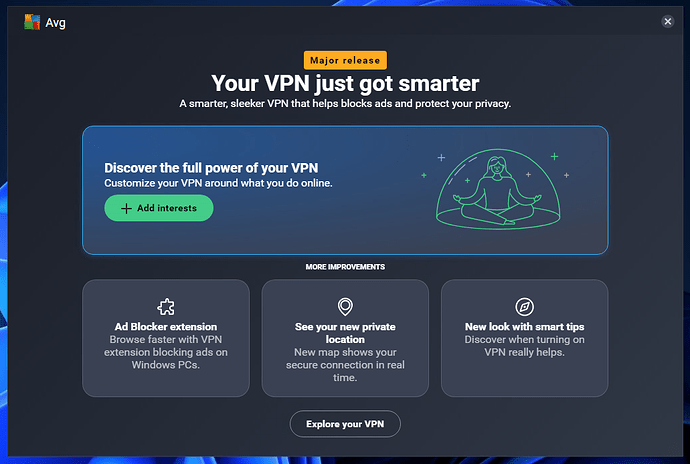Select the See your new private location card
The image size is (690, 464).
click(345, 338)
